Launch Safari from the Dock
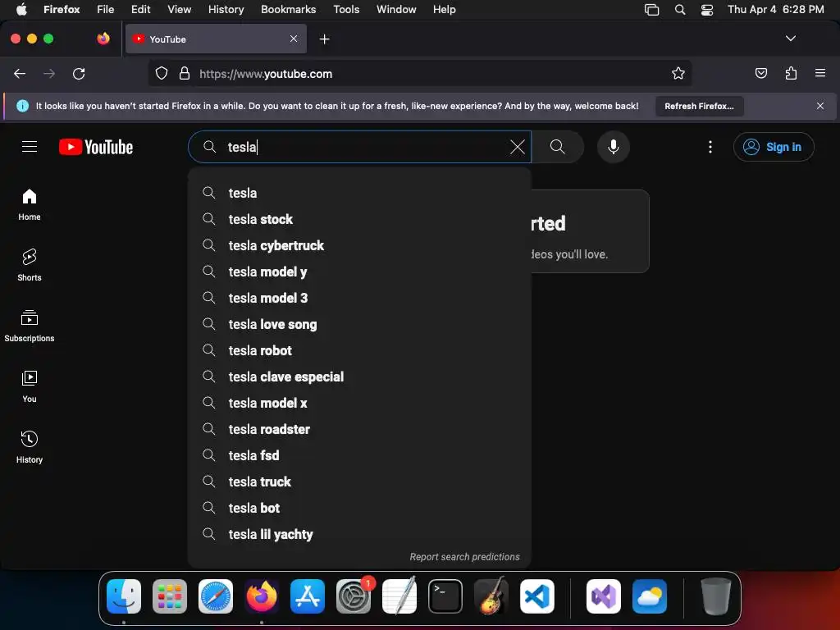The width and height of the screenshot is (840, 630). click(x=216, y=596)
